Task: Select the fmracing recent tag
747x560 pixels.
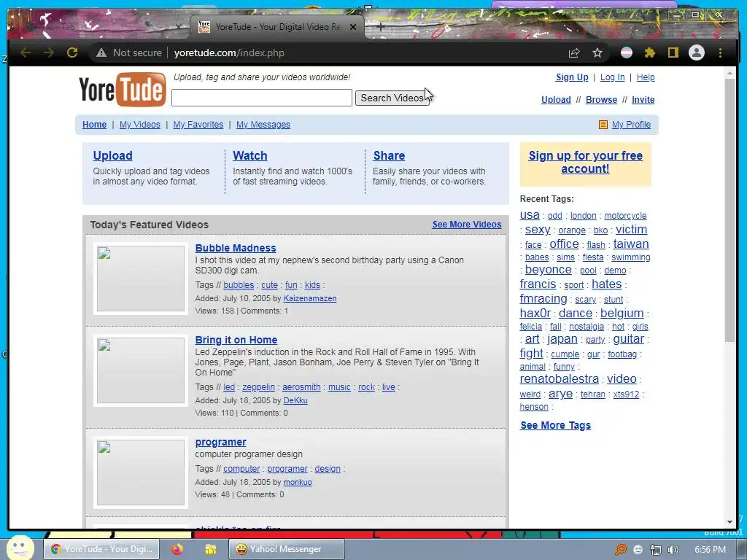Action: click(543, 298)
